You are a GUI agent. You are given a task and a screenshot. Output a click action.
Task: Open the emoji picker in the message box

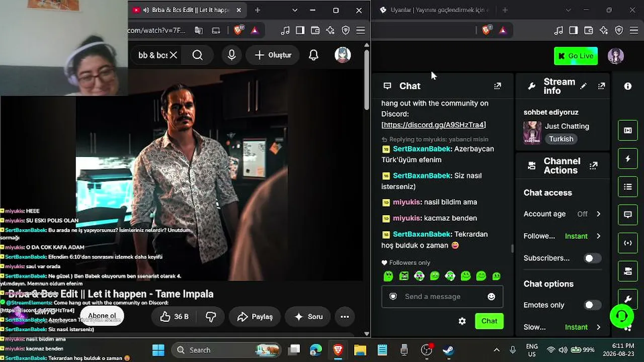tap(492, 297)
